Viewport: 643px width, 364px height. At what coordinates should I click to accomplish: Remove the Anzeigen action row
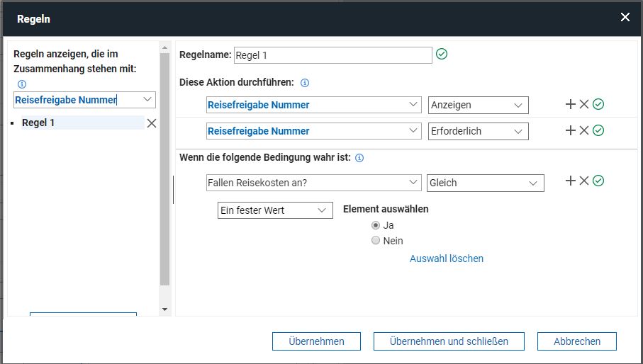tap(584, 104)
